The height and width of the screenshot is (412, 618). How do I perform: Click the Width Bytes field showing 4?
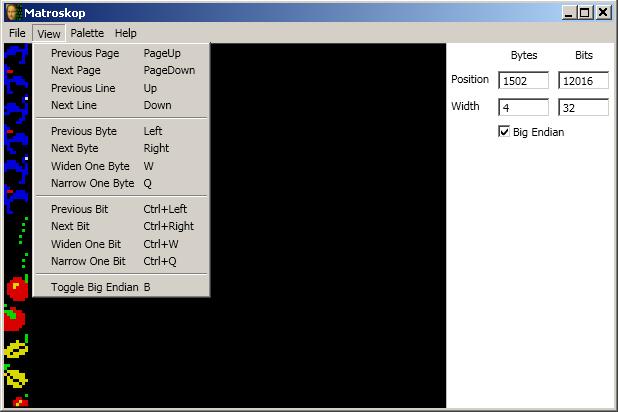point(523,108)
